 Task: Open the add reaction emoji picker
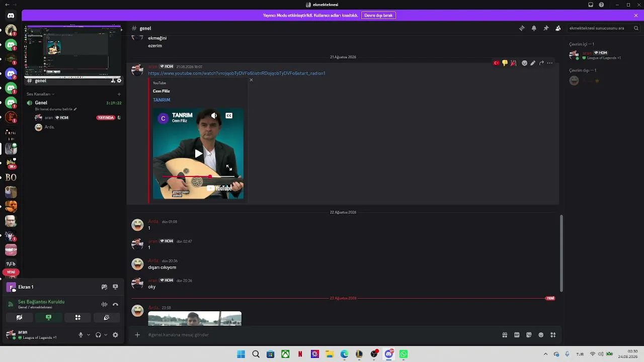point(524,63)
